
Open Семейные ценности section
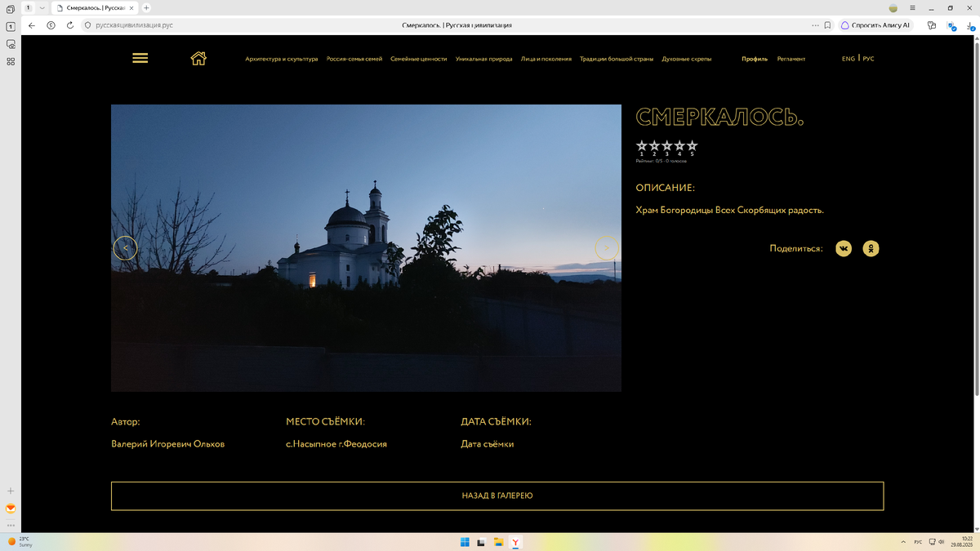(x=419, y=59)
